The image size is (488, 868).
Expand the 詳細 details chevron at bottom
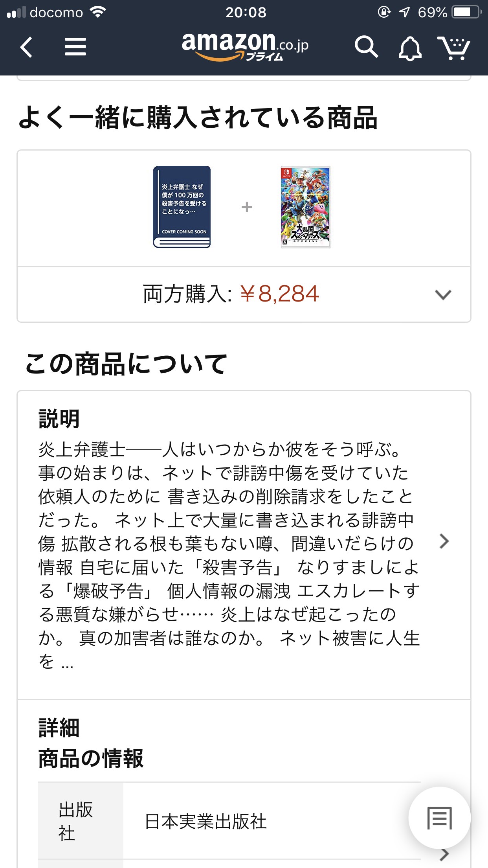pos(444,854)
